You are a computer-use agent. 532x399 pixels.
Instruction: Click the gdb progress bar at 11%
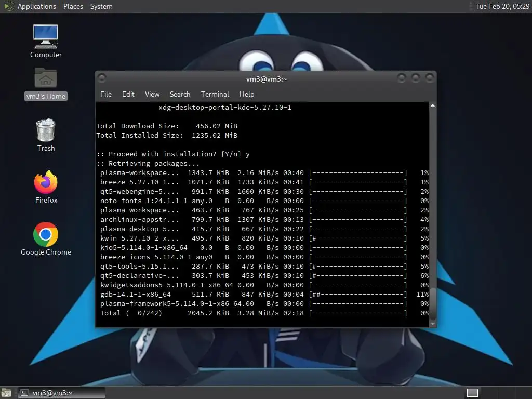click(x=358, y=295)
